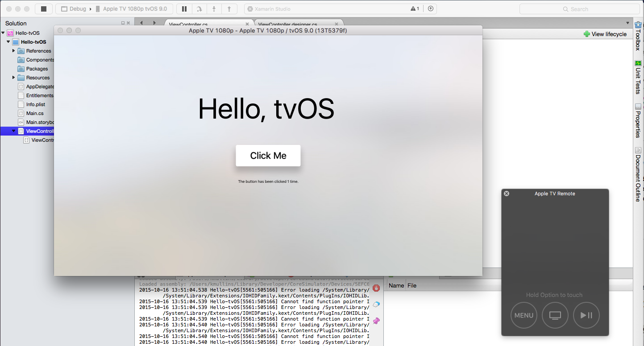Viewport: 644px width, 346px height.
Task: Click the Toolbox pad icon on the right edge
Action: click(x=638, y=25)
